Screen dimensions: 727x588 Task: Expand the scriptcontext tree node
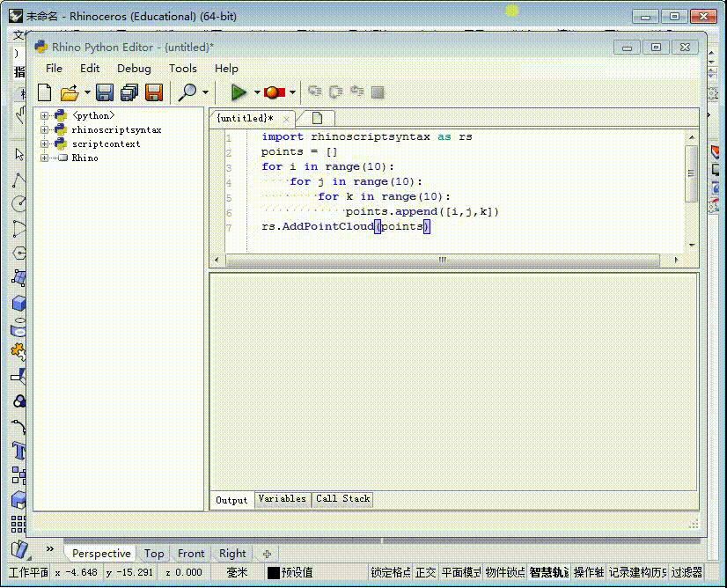pyautogui.click(x=44, y=143)
